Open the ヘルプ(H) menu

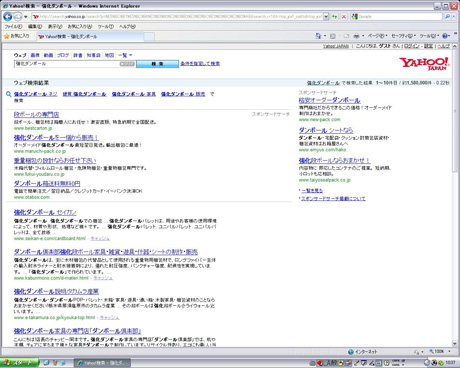coord(127,27)
